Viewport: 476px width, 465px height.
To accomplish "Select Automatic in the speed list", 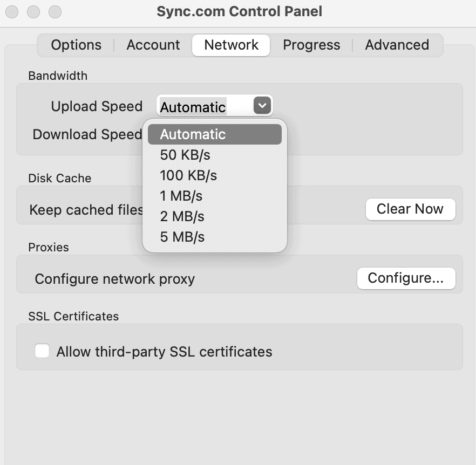I will pyautogui.click(x=215, y=134).
